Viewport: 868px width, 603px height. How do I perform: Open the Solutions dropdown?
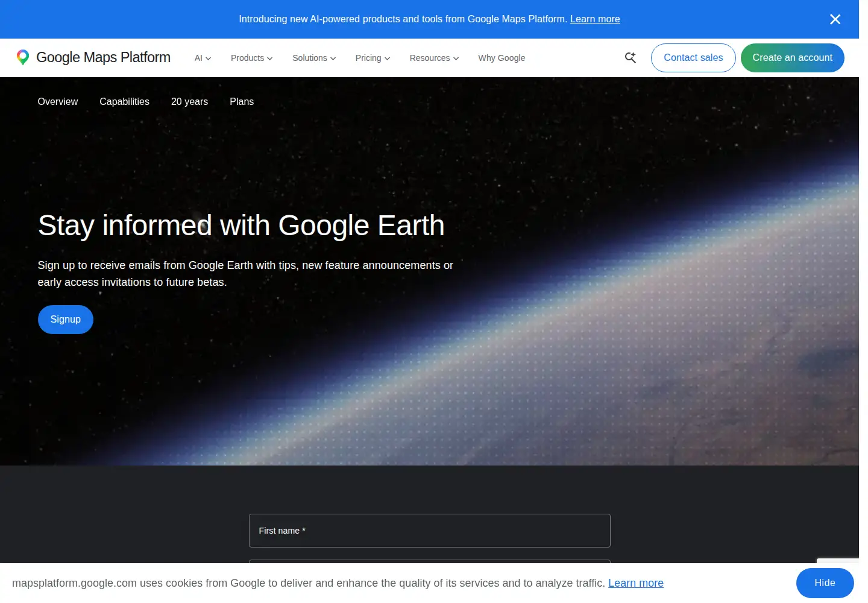coord(314,58)
